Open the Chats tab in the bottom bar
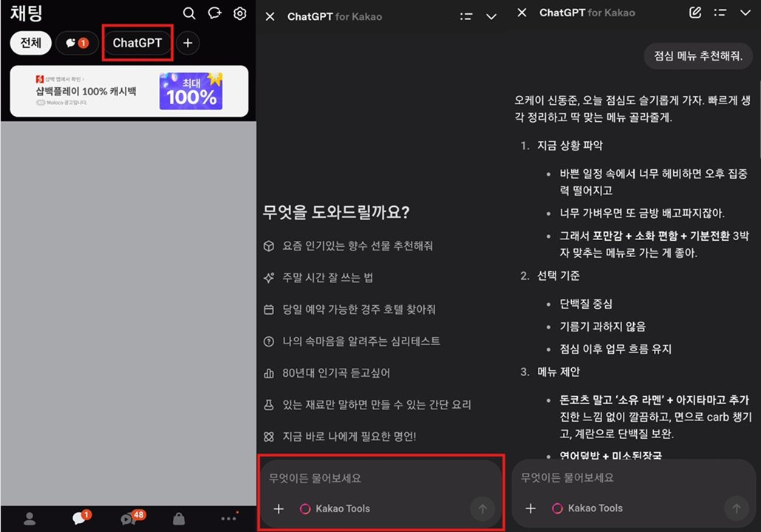 (x=80, y=518)
